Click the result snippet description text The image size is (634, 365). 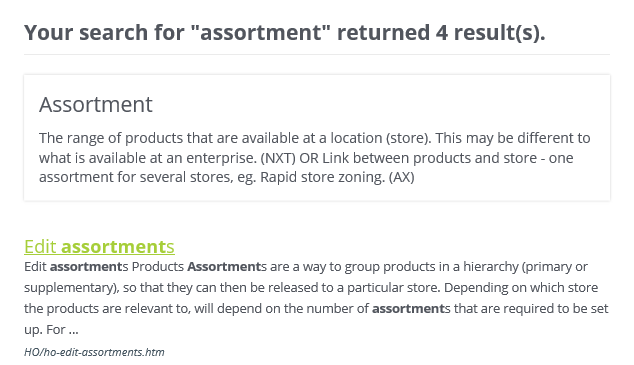click(316, 298)
